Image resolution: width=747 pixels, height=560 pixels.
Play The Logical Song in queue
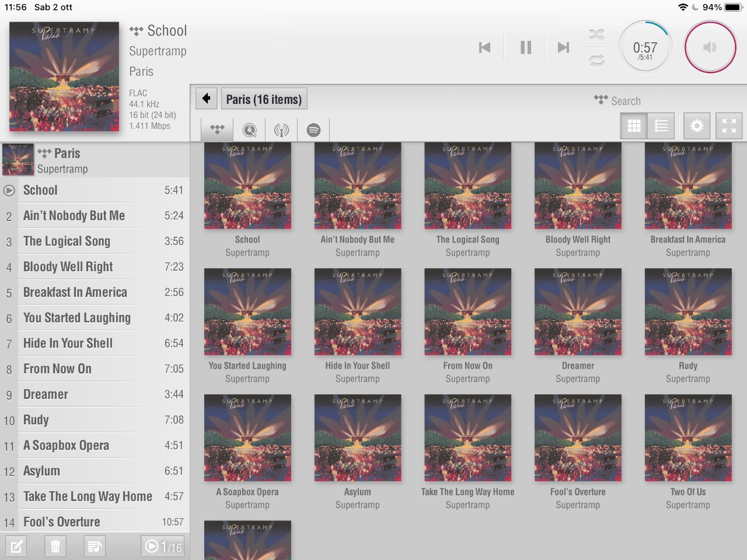(x=95, y=242)
